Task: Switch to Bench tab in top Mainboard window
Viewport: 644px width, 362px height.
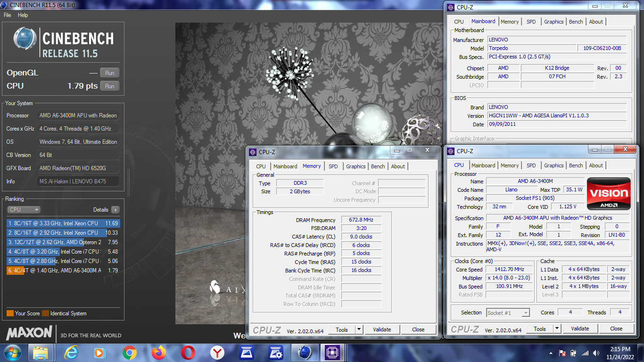Action: [576, 22]
